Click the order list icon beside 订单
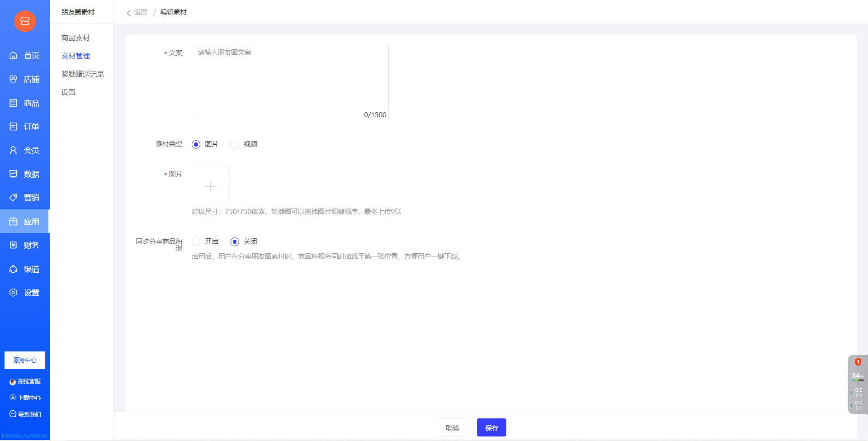 [x=14, y=127]
